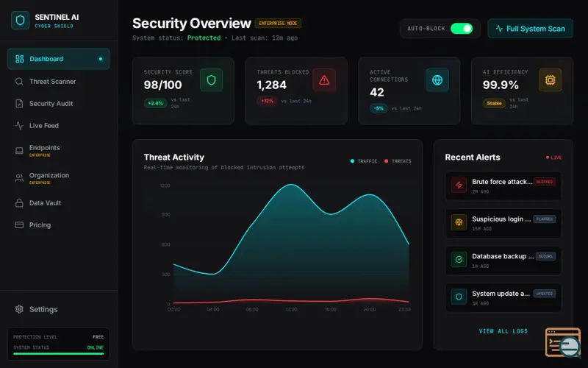The height and width of the screenshot is (368, 588).
Task: Click the +2.4% score change badge
Action: pos(155,103)
